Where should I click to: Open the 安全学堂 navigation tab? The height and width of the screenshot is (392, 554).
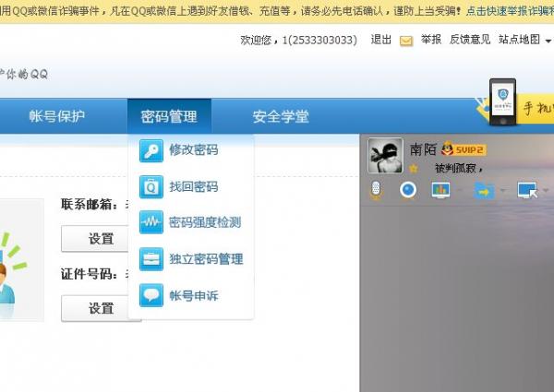(281, 116)
